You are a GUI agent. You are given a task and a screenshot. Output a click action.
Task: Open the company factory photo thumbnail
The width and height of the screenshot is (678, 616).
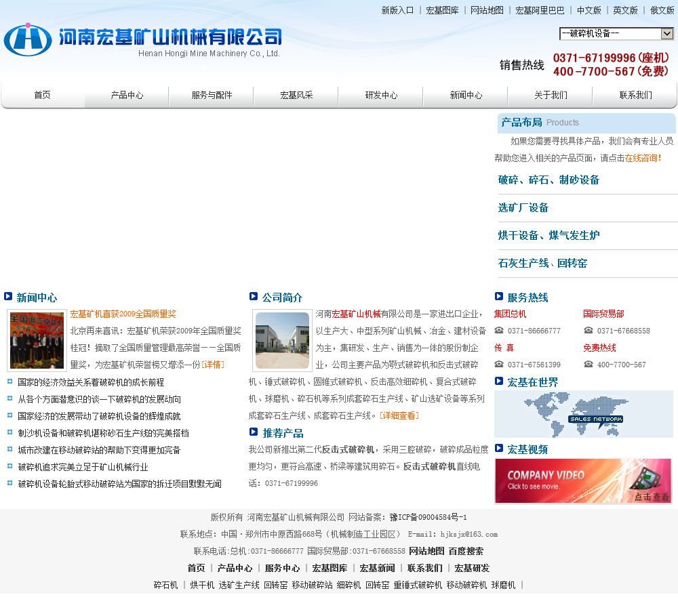tap(282, 340)
